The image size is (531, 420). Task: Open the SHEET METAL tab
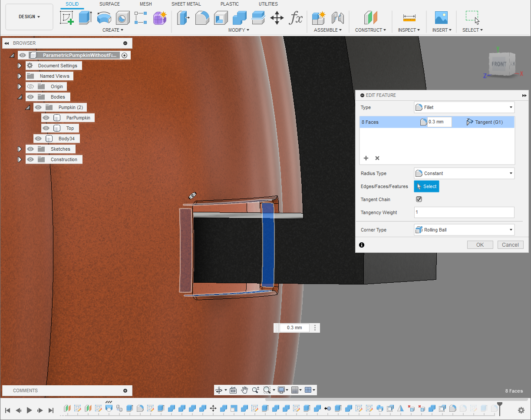click(x=186, y=4)
